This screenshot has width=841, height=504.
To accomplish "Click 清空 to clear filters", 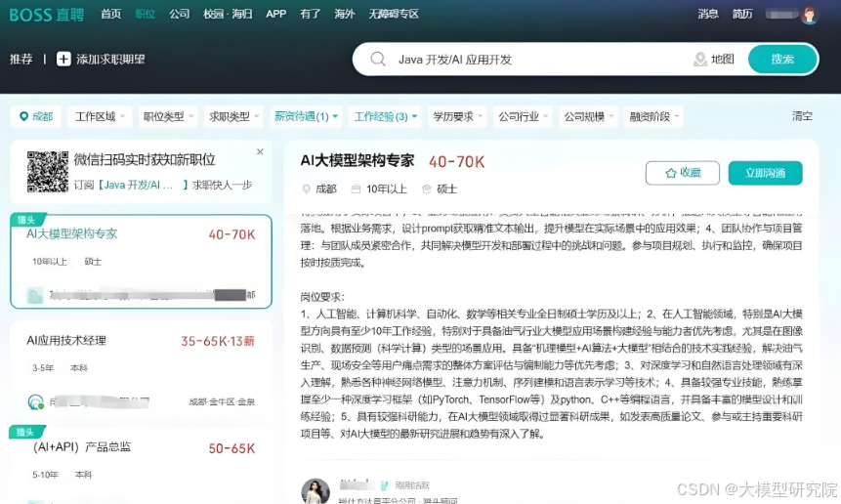I will (802, 116).
